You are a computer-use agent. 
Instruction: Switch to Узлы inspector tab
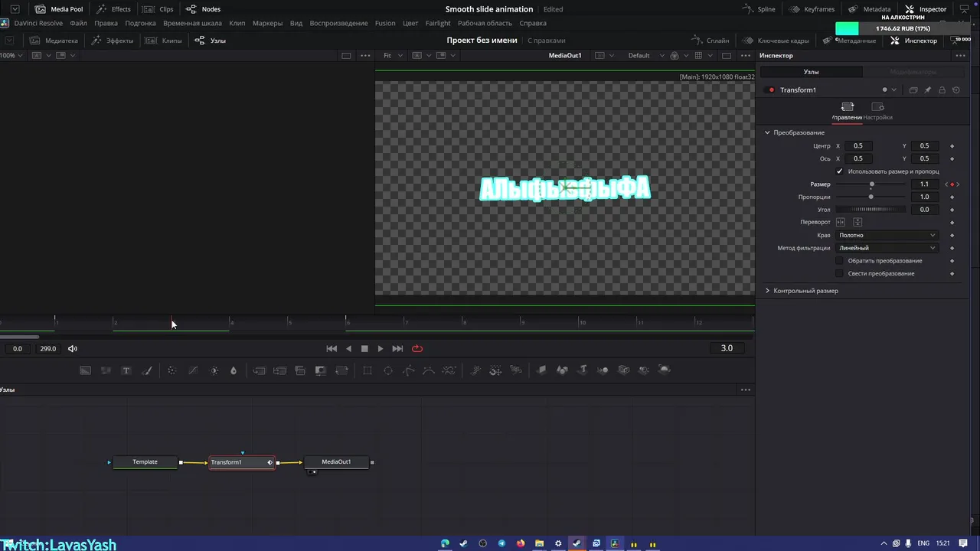811,72
